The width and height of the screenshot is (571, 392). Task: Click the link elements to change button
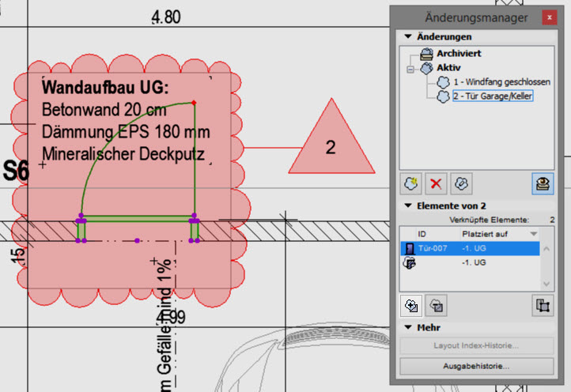[x=461, y=183]
